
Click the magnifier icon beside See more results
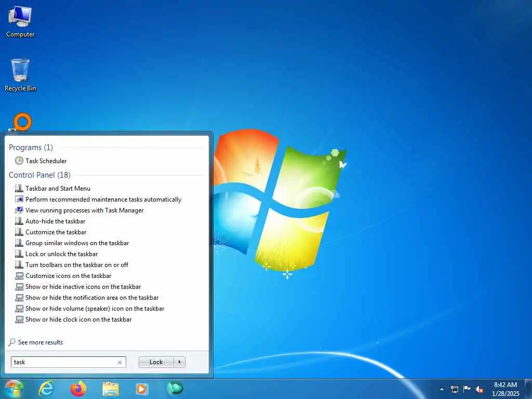tap(12, 342)
